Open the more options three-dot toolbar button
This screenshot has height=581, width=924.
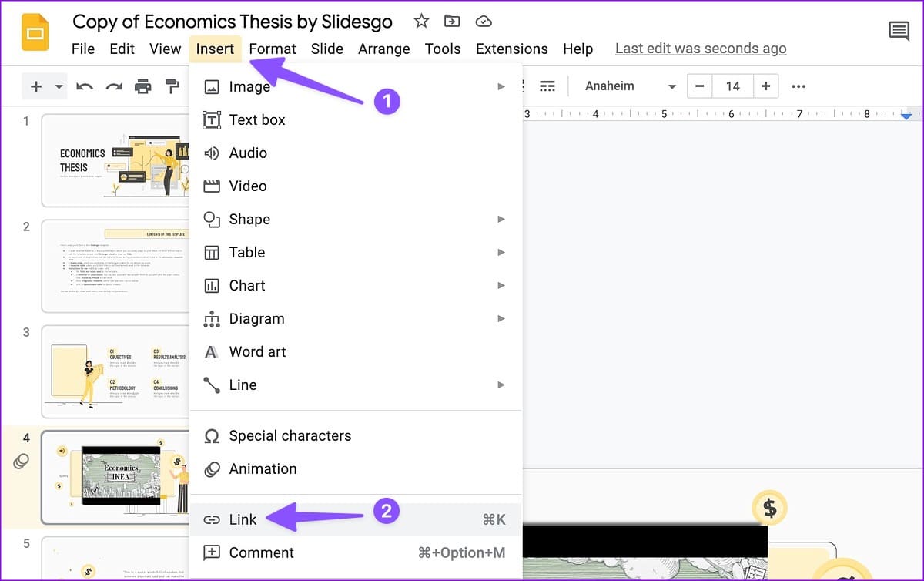(798, 86)
